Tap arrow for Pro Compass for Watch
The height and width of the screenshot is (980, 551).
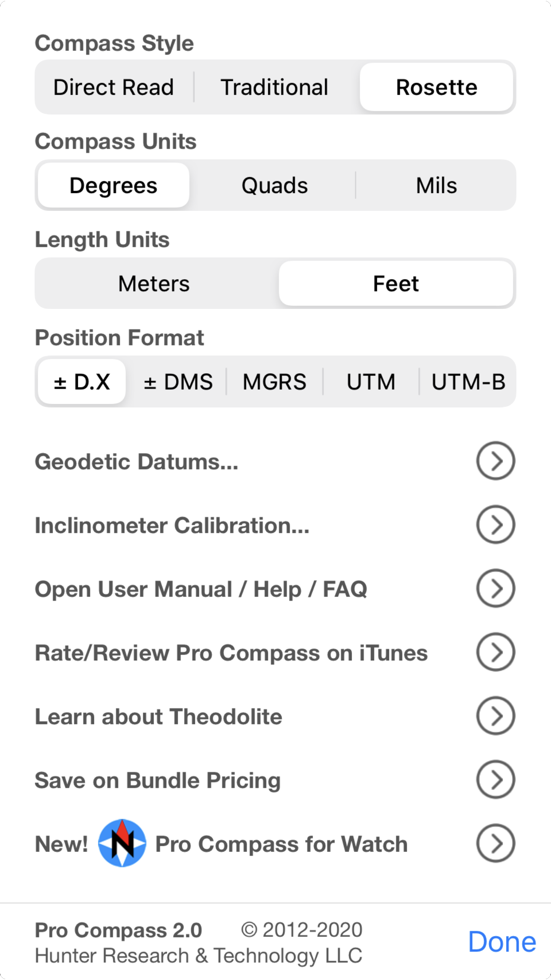(496, 843)
